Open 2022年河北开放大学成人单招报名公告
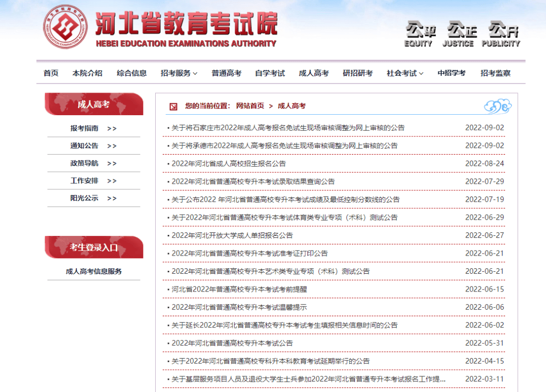Screen dimensions: 546x392 (232, 235)
